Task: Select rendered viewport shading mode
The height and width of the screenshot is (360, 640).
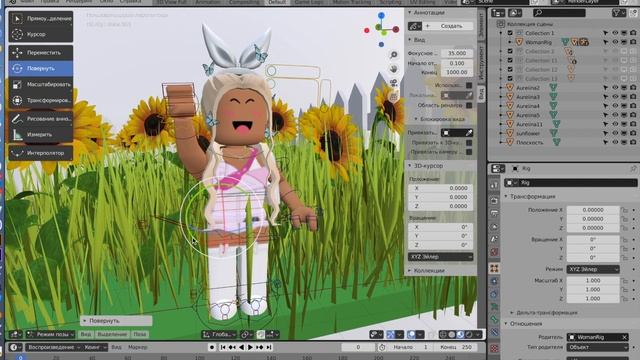Action: [469, 334]
